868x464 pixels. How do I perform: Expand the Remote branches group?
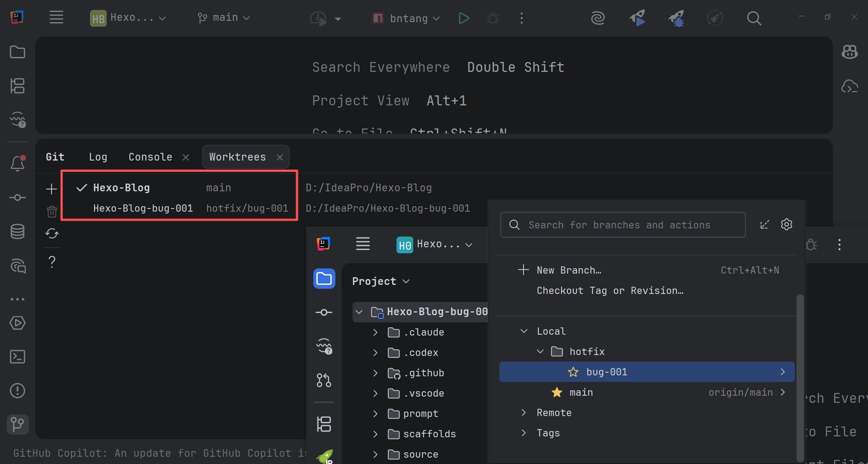click(x=524, y=412)
